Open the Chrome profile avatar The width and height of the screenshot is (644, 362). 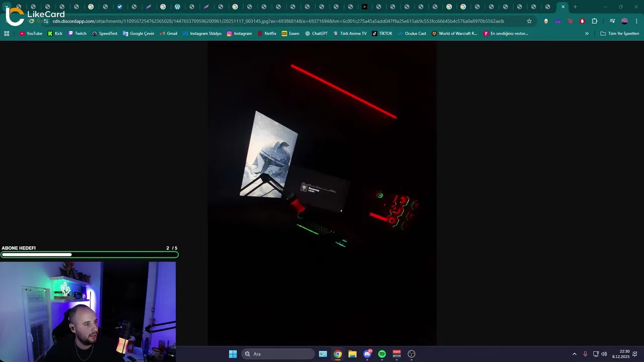click(x=624, y=21)
